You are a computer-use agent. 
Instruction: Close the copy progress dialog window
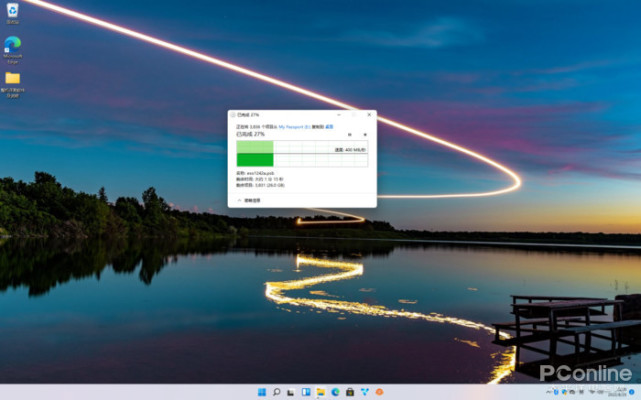(369, 115)
